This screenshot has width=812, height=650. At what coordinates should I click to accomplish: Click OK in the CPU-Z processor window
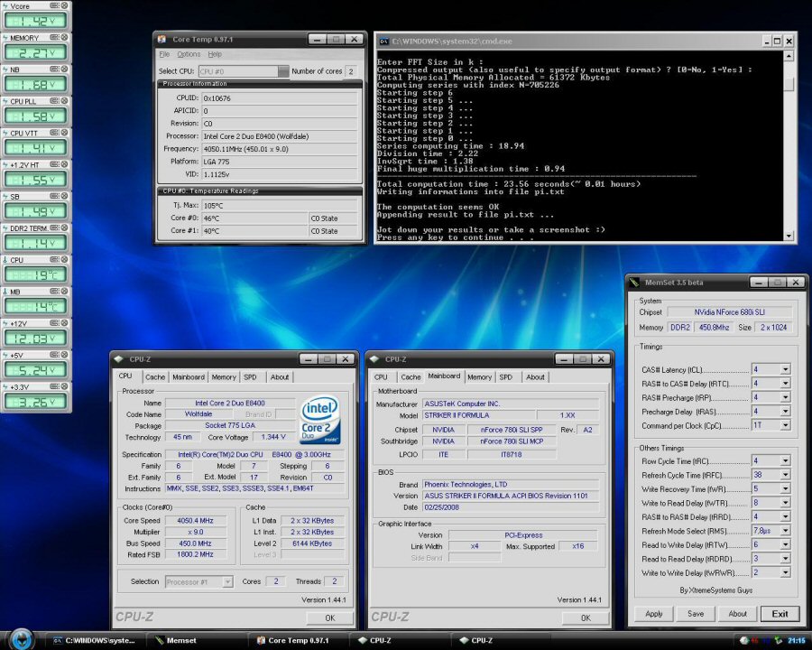(x=330, y=617)
